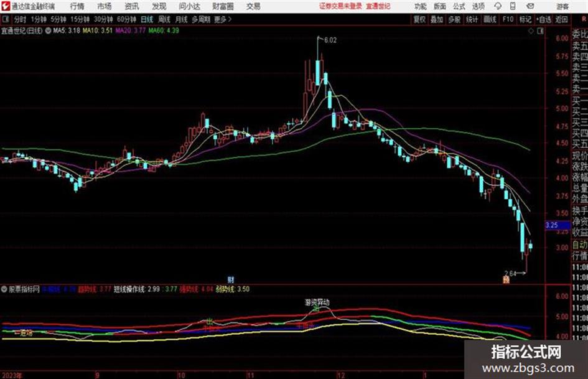Switch to the 5分钟 period tab
Image resolution: width=588 pixels, height=379 pixels.
[58, 19]
